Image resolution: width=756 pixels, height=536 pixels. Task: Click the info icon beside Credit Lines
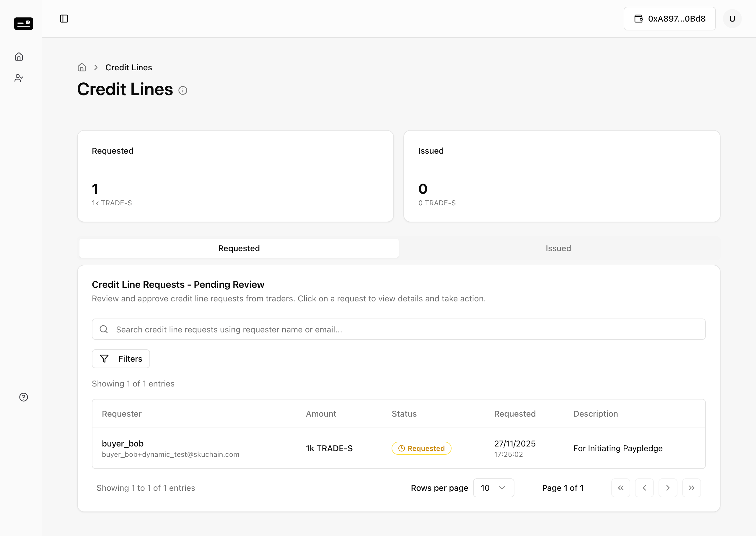tap(183, 90)
